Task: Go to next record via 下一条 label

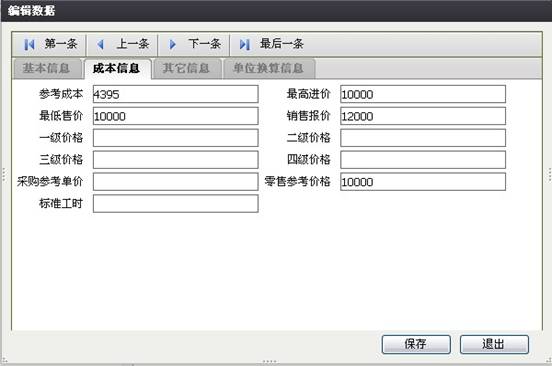Action: (x=205, y=44)
